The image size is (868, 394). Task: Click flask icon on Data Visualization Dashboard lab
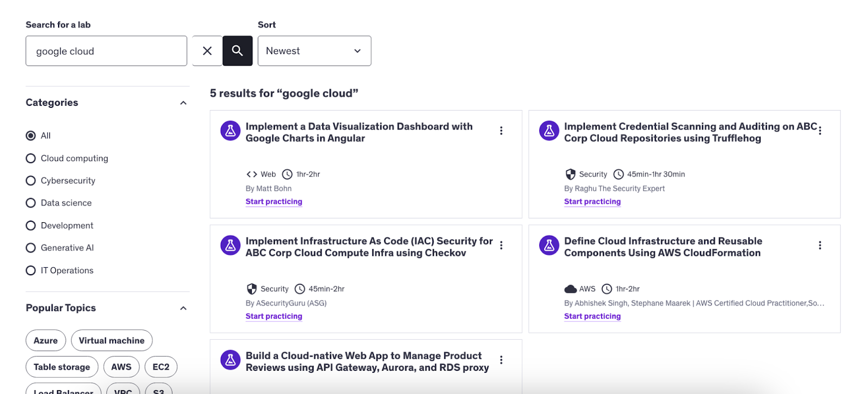click(x=231, y=131)
